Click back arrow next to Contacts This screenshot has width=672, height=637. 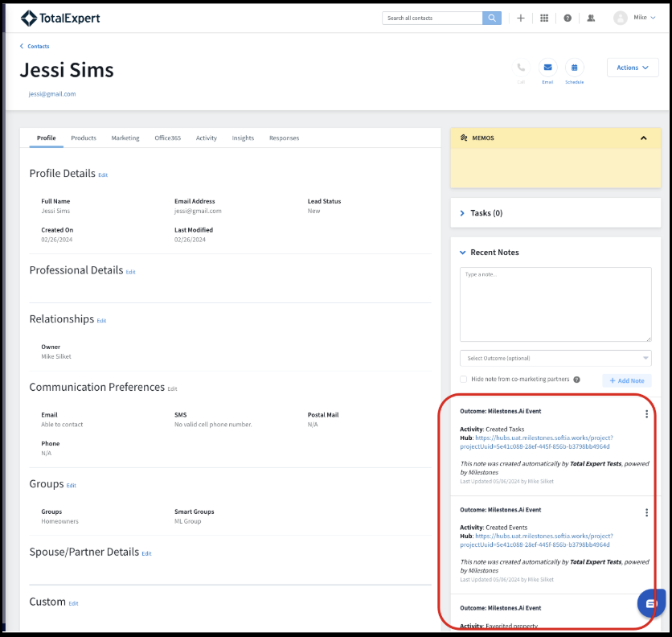[22, 46]
